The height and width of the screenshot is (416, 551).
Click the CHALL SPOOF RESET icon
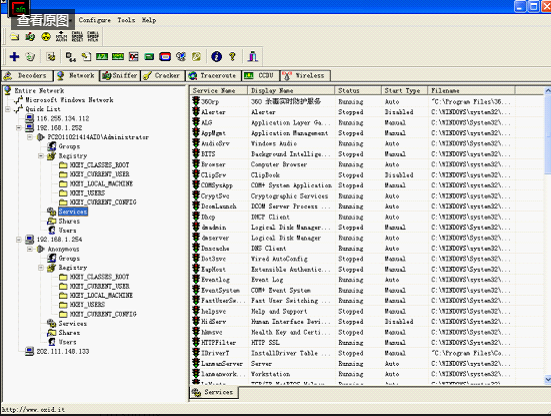pos(77,37)
